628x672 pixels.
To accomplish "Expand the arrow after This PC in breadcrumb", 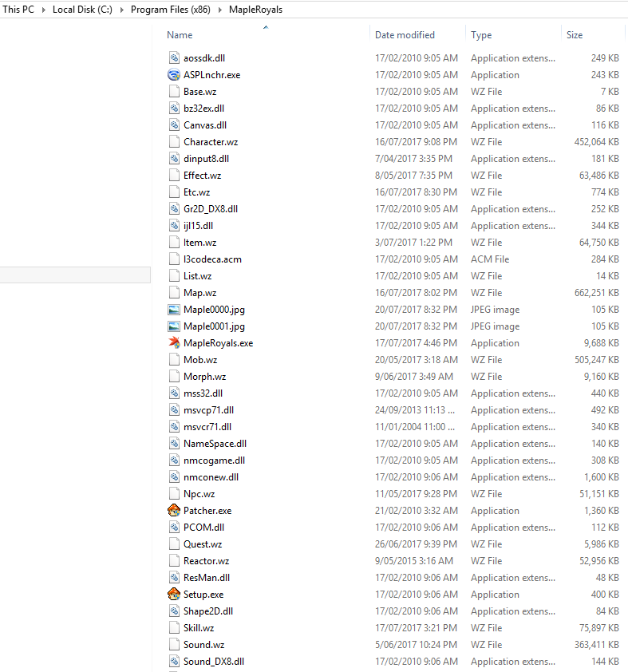I will (x=43, y=10).
